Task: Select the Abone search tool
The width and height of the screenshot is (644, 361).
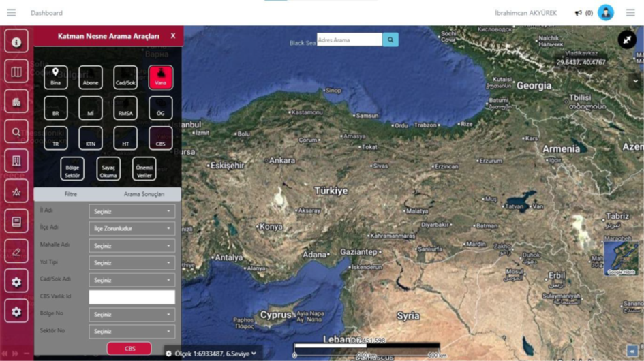Action: (91, 78)
